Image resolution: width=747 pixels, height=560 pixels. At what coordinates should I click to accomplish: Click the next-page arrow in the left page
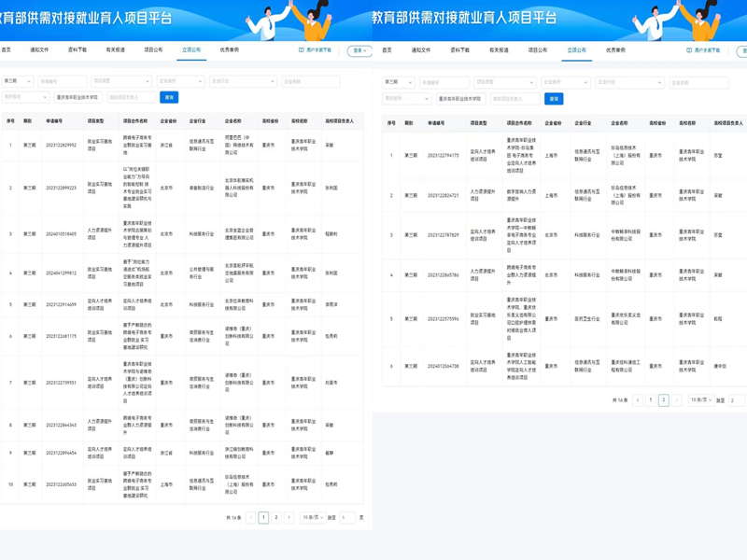coord(289,518)
